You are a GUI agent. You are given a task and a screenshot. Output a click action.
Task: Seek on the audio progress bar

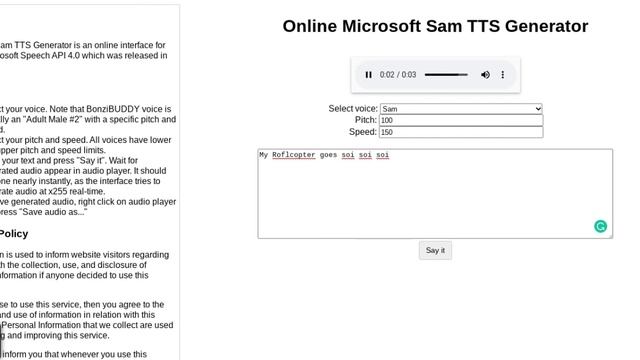pos(446,75)
